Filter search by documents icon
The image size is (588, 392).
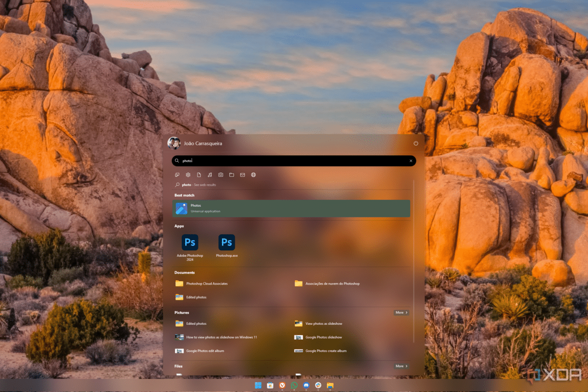(199, 175)
